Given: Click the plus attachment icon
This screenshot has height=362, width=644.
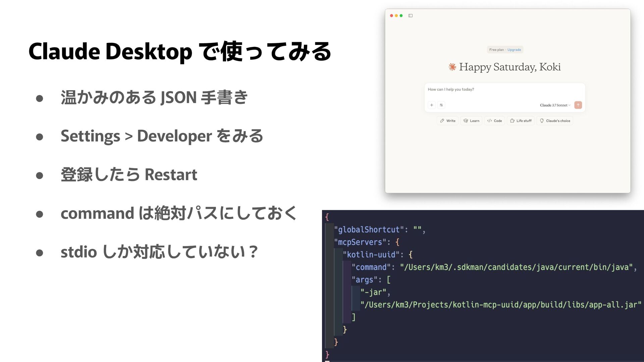Looking at the screenshot, I should [x=432, y=105].
